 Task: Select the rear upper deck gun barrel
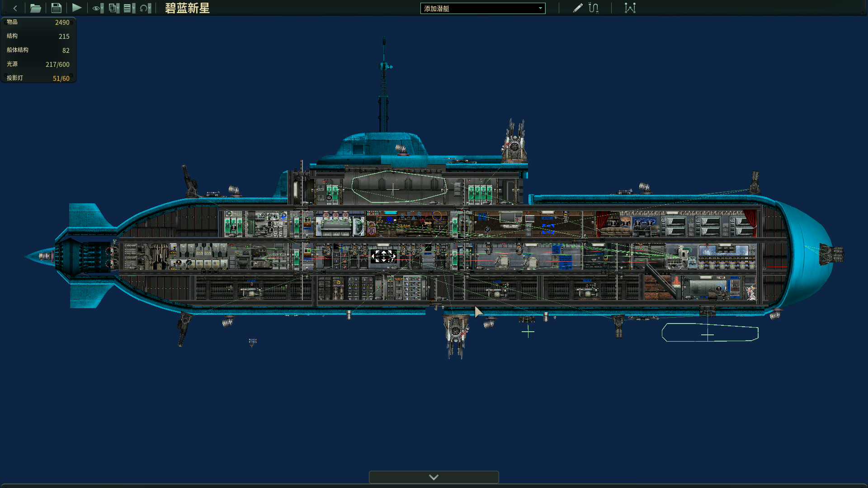coord(190,181)
